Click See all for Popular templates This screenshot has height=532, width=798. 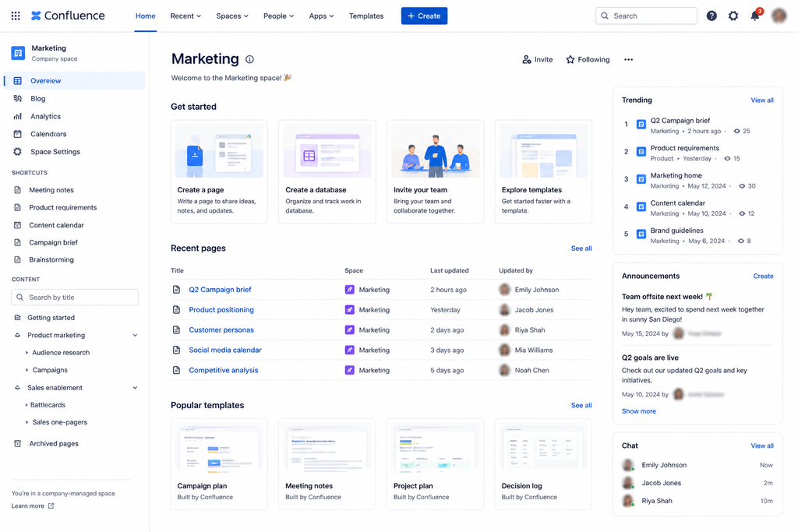coord(581,405)
